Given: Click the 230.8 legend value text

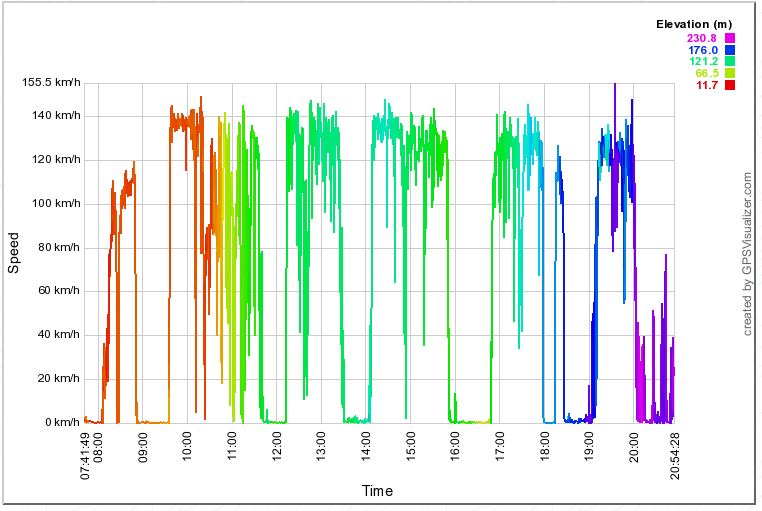Looking at the screenshot, I should click(703, 38).
